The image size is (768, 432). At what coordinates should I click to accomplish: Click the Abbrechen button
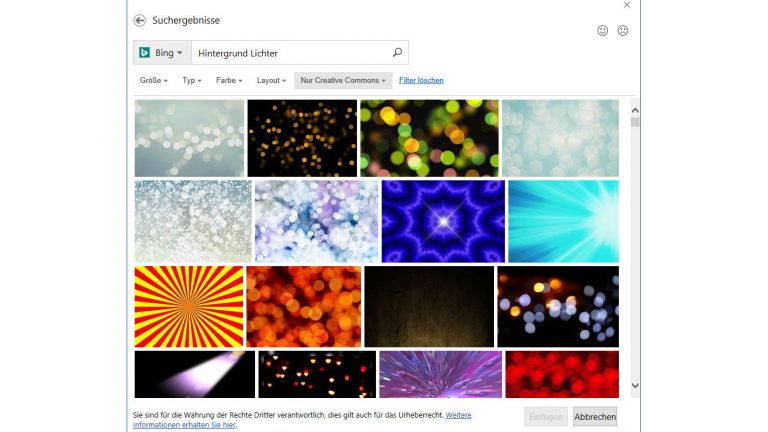point(595,417)
